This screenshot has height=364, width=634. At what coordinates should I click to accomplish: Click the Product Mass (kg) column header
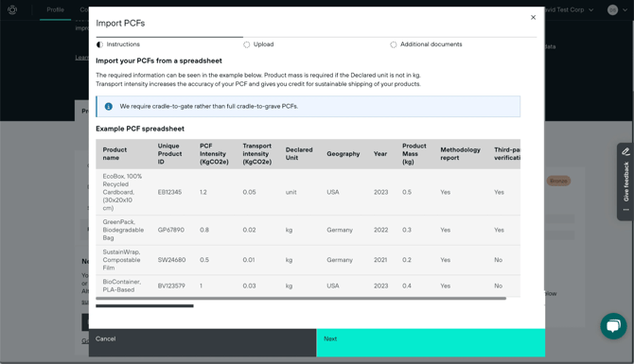(414, 154)
